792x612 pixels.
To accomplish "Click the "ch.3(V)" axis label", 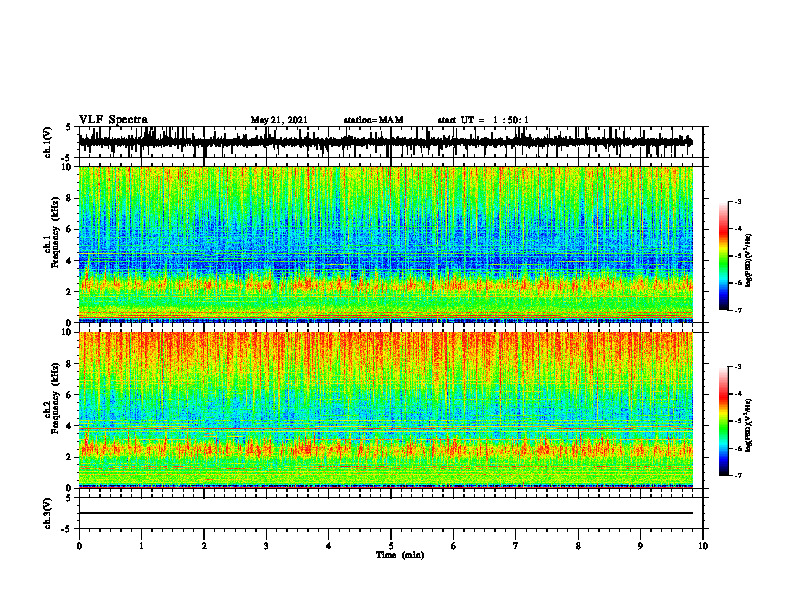I will pyautogui.click(x=47, y=513).
